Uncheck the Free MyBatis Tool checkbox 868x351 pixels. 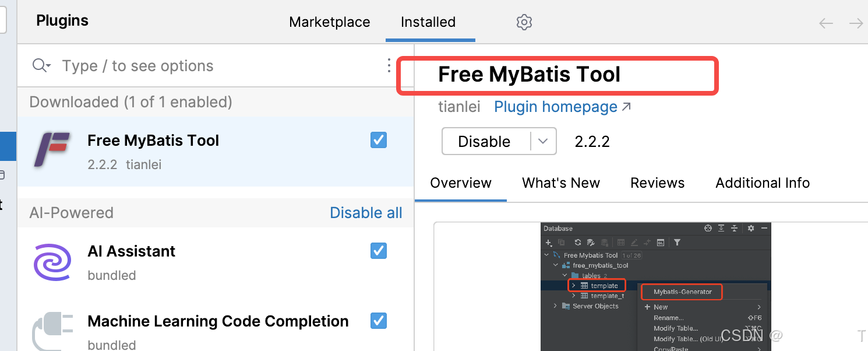coord(378,140)
